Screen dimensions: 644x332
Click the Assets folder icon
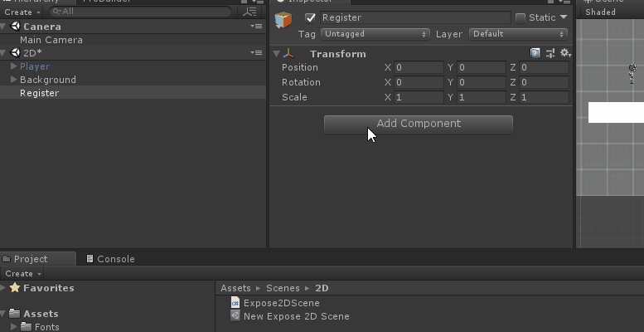(15, 314)
